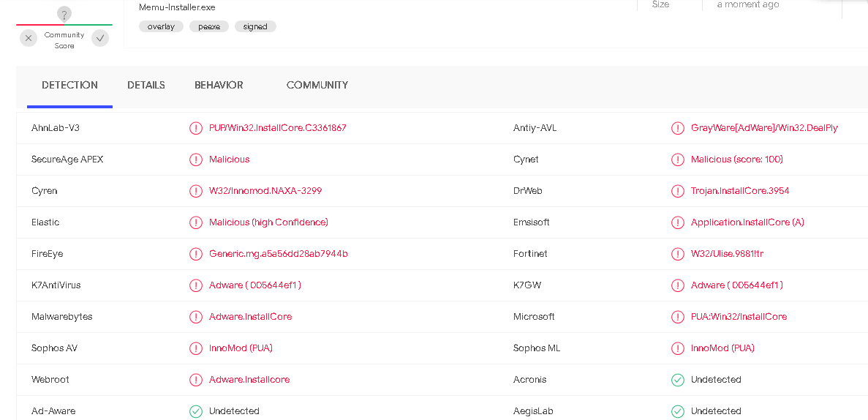Switch to the DETAILS tab
Image resolution: width=868 pixels, height=420 pixels.
[146, 86]
